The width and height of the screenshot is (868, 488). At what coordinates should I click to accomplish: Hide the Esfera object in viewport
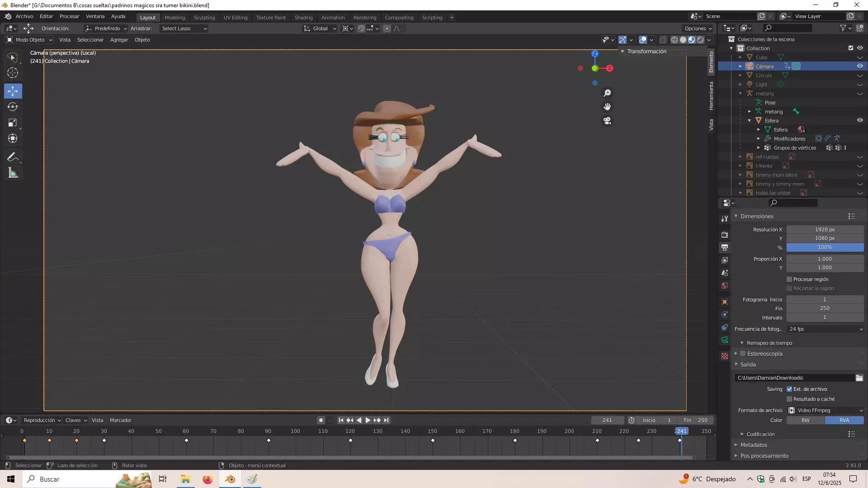coord(860,120)
